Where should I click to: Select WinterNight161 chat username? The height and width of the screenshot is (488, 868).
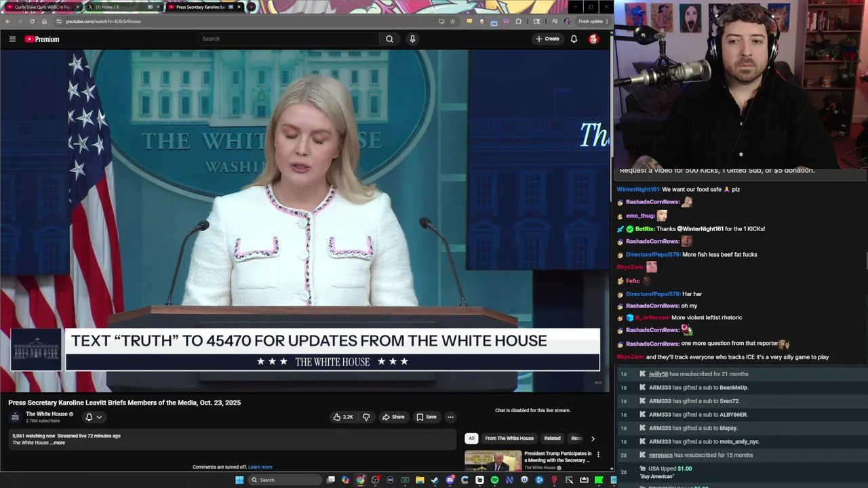tap(638, 190)
